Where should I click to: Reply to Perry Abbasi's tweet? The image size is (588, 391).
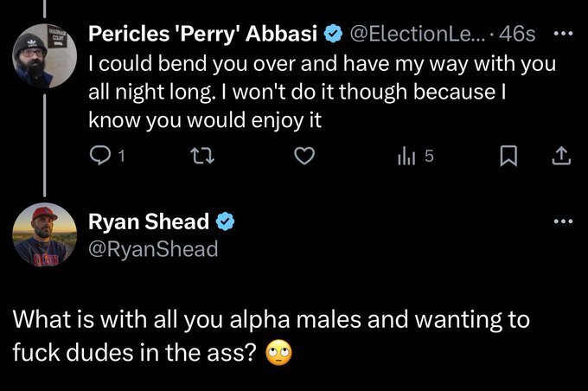click(100, 157)
